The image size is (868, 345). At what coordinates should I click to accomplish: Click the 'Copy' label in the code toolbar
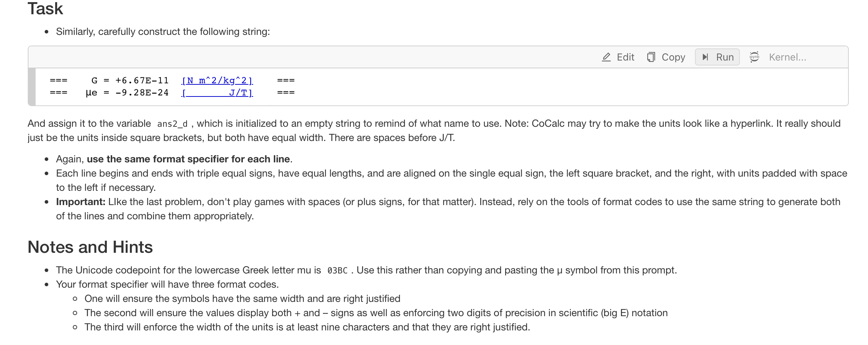click(x=673, y=57)
